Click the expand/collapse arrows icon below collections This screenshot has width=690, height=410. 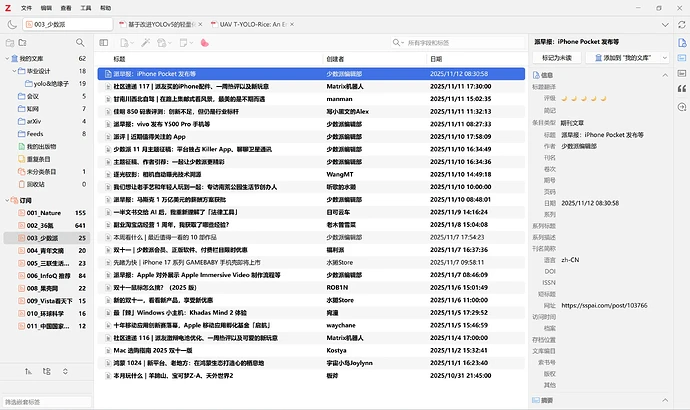click(65, 371)
